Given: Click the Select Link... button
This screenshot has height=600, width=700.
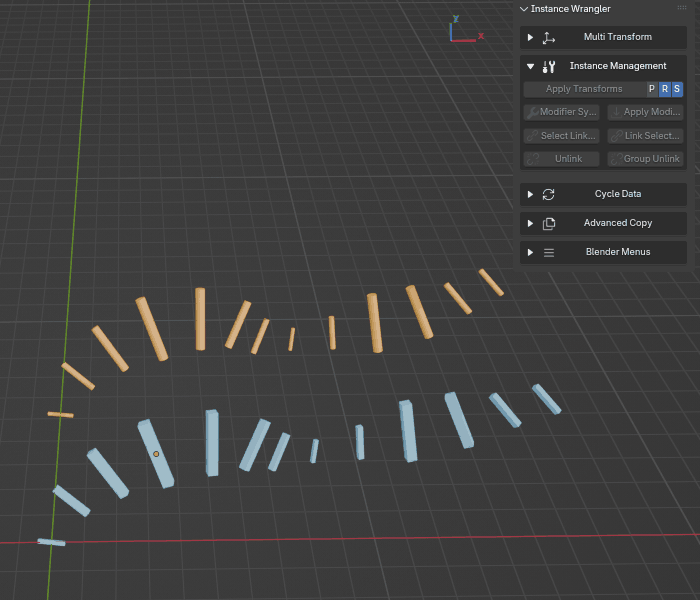Looking at the screenshot, I should pyautogui.click(x=561, y=136).
